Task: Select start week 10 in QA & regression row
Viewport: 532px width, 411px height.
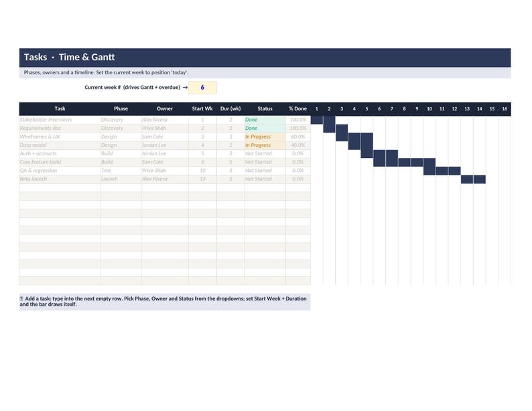Action: (202, 171)
